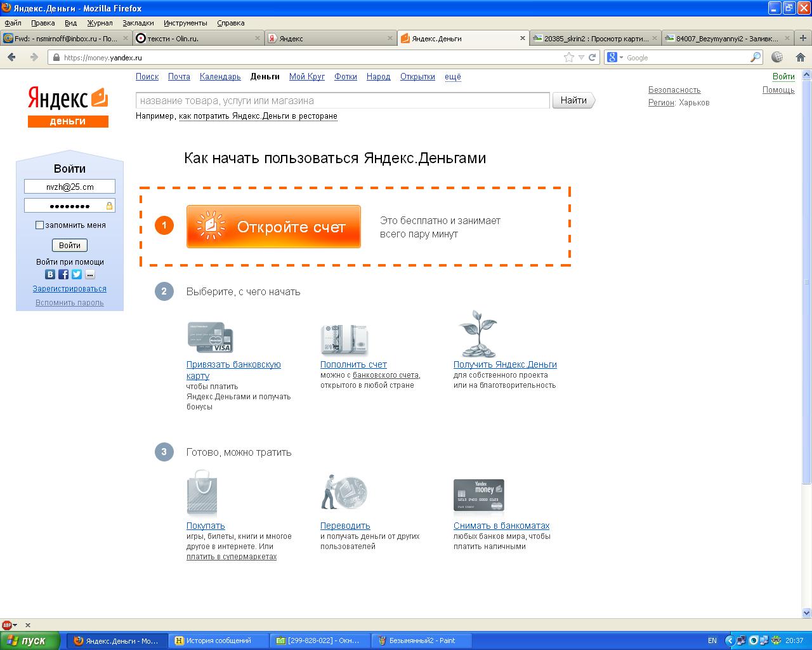Click the password field
The height and width of the screenshot is (650, 812).
70,206
